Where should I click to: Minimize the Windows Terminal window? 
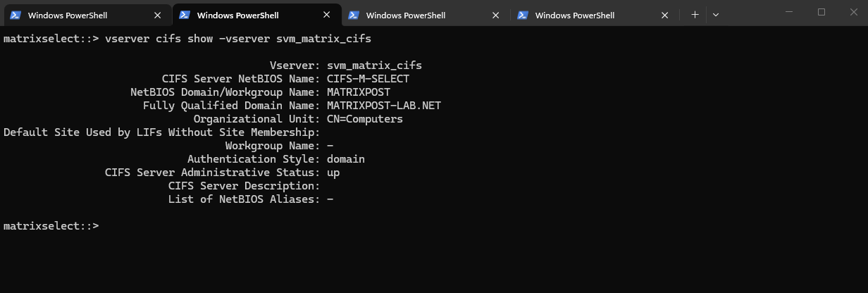(x=789, y=12)
